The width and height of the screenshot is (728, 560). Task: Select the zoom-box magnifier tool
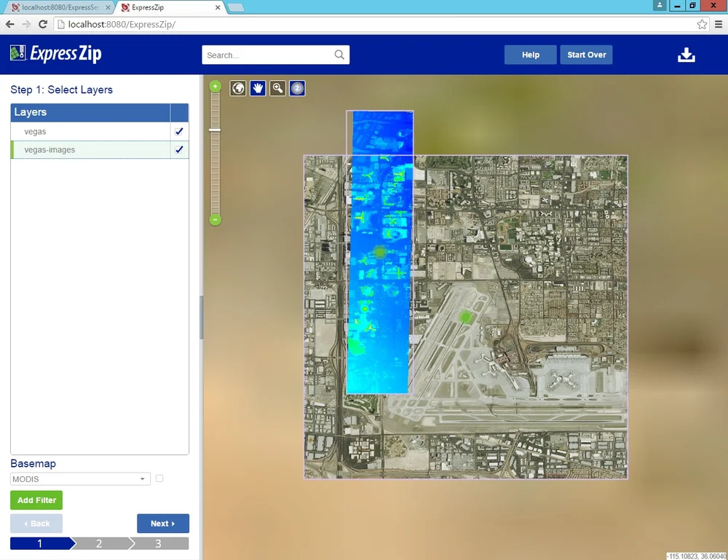click(x=277, y=87)
